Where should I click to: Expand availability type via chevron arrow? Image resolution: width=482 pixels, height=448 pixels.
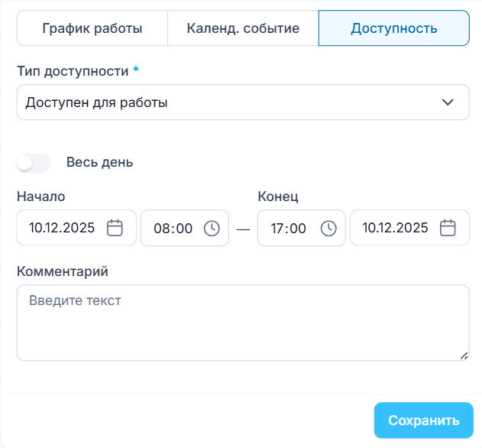(448, 102)
